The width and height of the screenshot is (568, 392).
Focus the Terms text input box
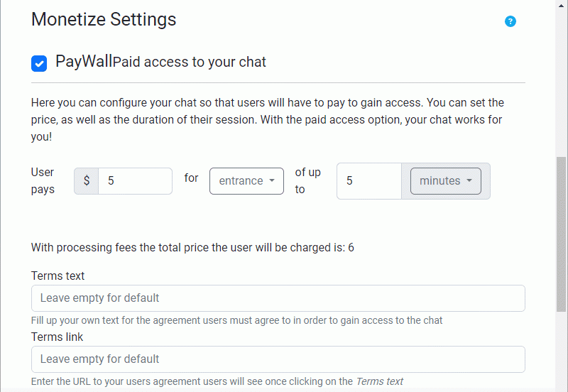tap(278, 298)
